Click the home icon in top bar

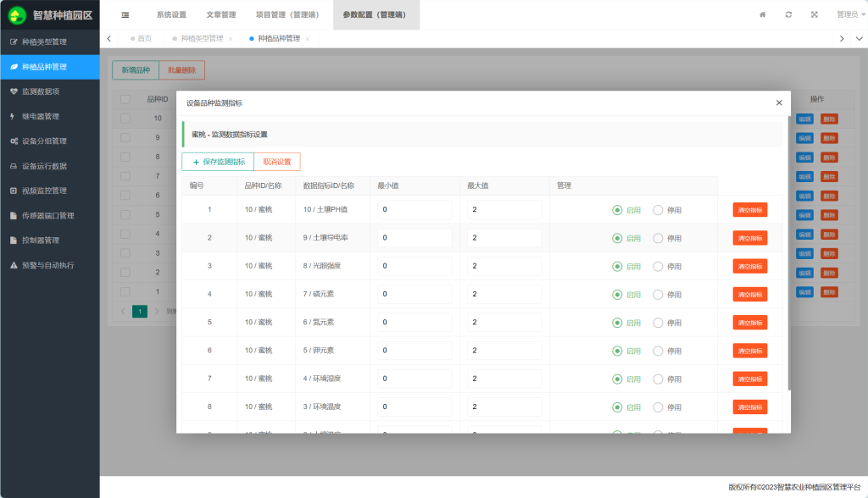click(x=762, y=14)
